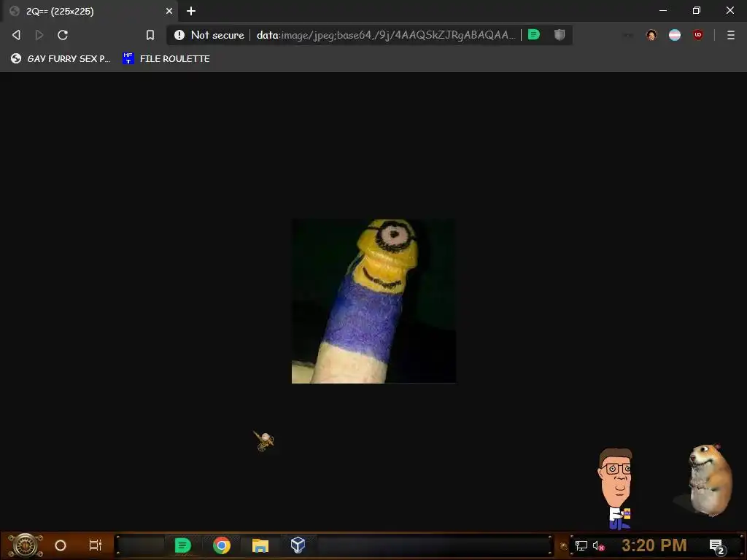Viewport: 747px width, 560px height.
Task: Open Task View from the taskbar
Action: [96, 545]
